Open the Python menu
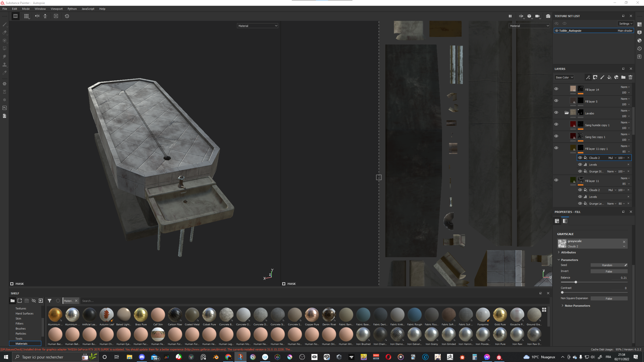 tap(72, 9)
